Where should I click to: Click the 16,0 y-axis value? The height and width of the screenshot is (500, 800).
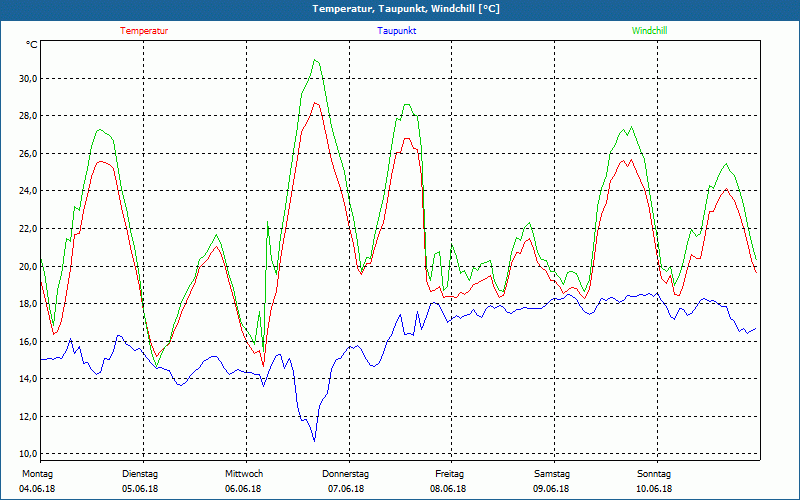[29, 341]
